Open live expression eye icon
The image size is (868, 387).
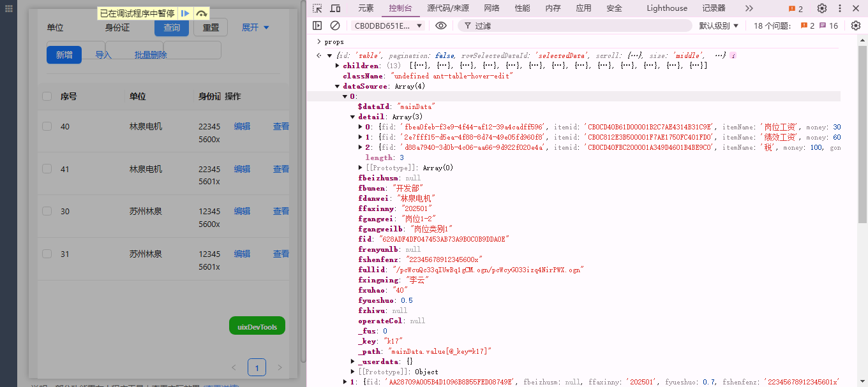(x=441, y=26)
